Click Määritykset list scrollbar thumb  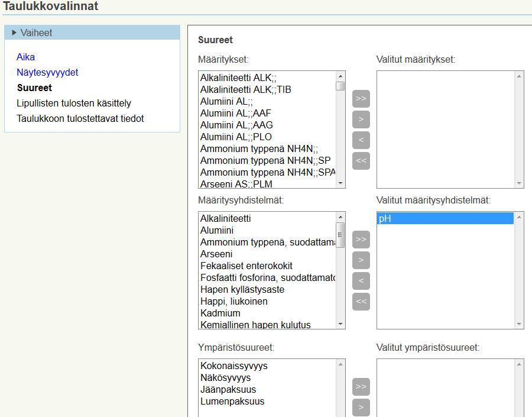pos(340,86)
